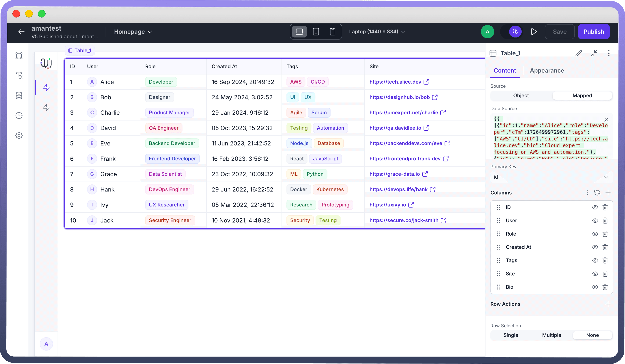The width and height of the screenshot is (625, 364).
Task: Switch to the Appearance tab
Action: click(547, 71)
